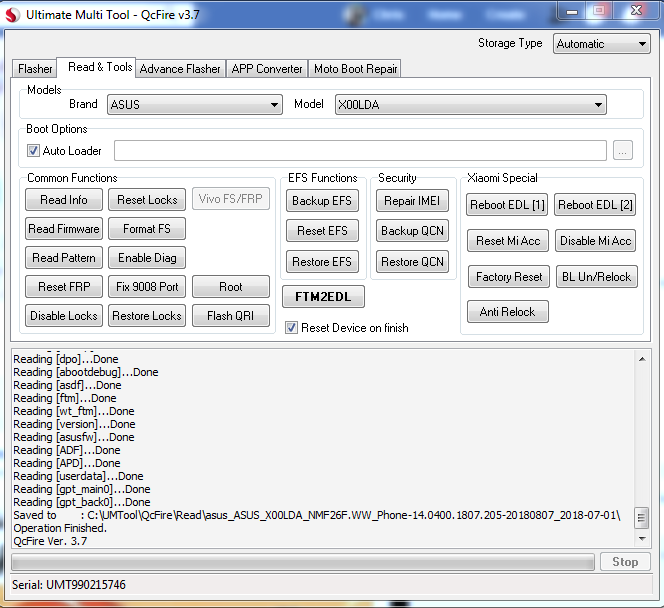Toggle the Auto Loader checkbox
Viewport: 664px width, 608px height.
click(x=33, y=150)
